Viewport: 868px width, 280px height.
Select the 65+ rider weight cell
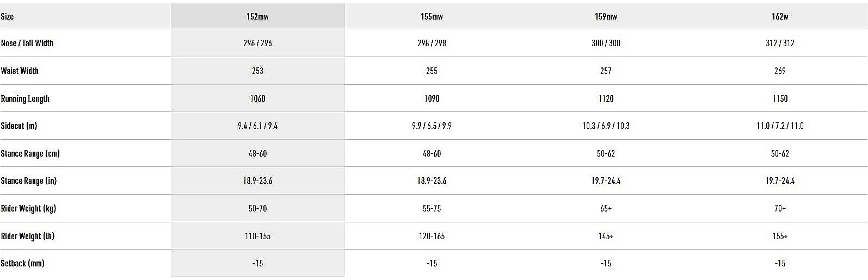(x=606, y=208)
